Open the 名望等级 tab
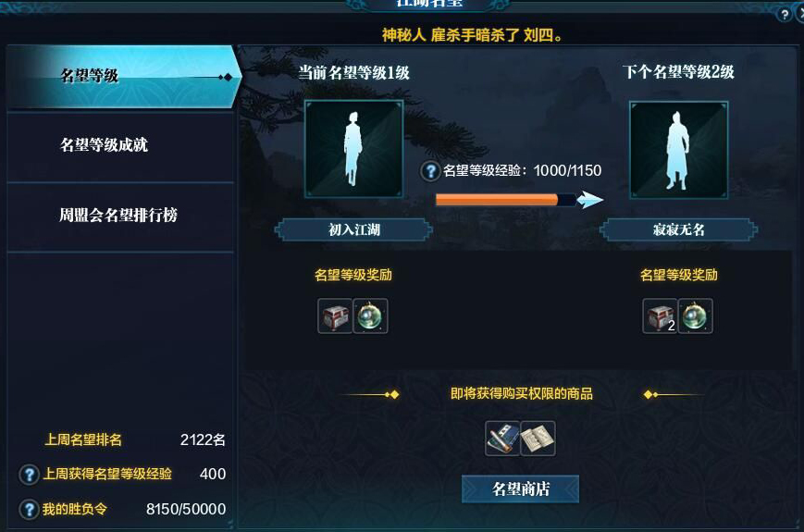This screenshot has width=804, height=532. [123, 77]
